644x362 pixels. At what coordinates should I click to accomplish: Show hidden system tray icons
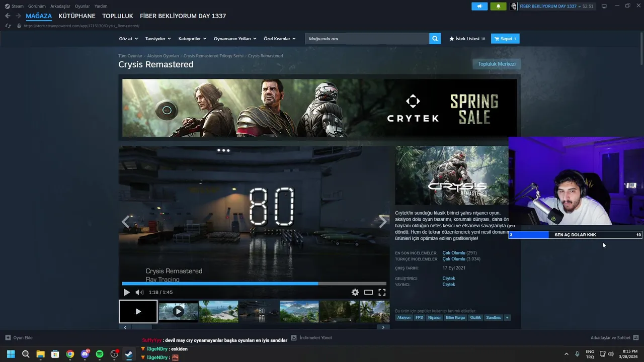pyautogui.click(x=566, y=354)
